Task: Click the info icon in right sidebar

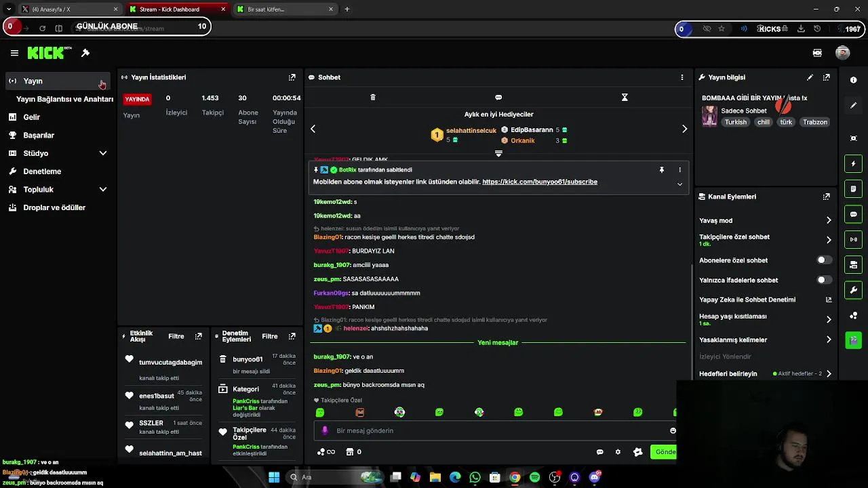Action: 853,80
